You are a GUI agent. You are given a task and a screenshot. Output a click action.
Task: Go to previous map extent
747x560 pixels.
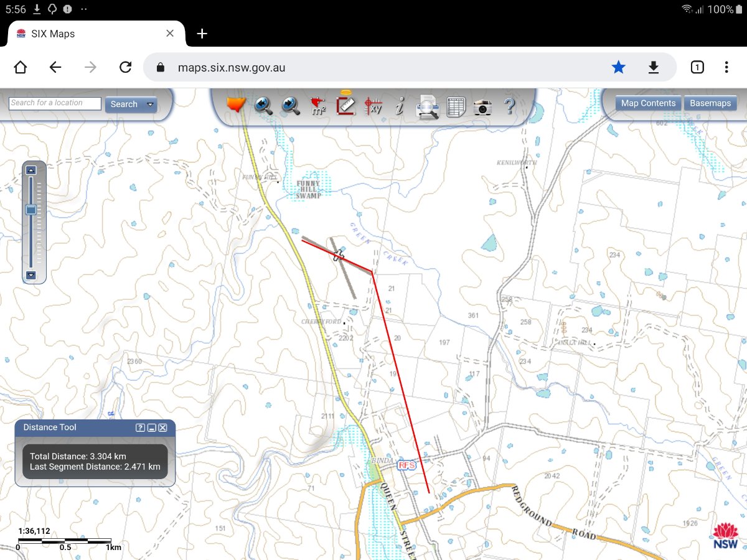pyautogui.click(x=264, y=105)
